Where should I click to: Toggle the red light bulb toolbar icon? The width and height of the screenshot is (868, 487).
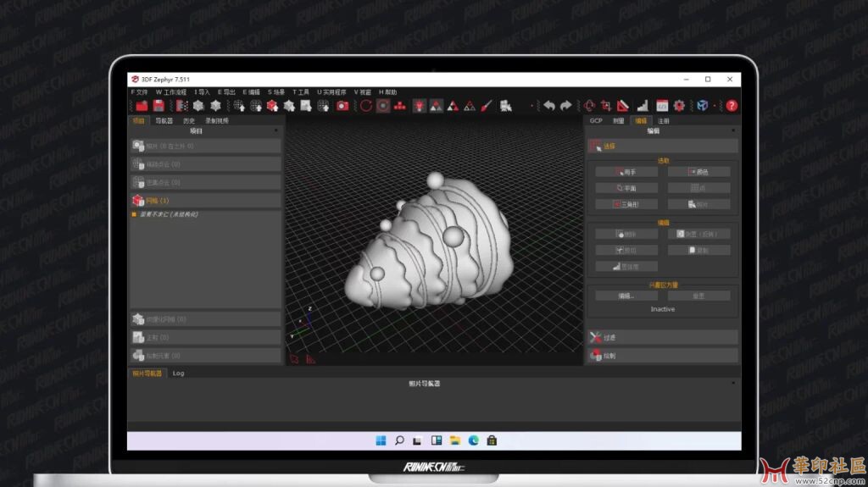pos(419,106)
